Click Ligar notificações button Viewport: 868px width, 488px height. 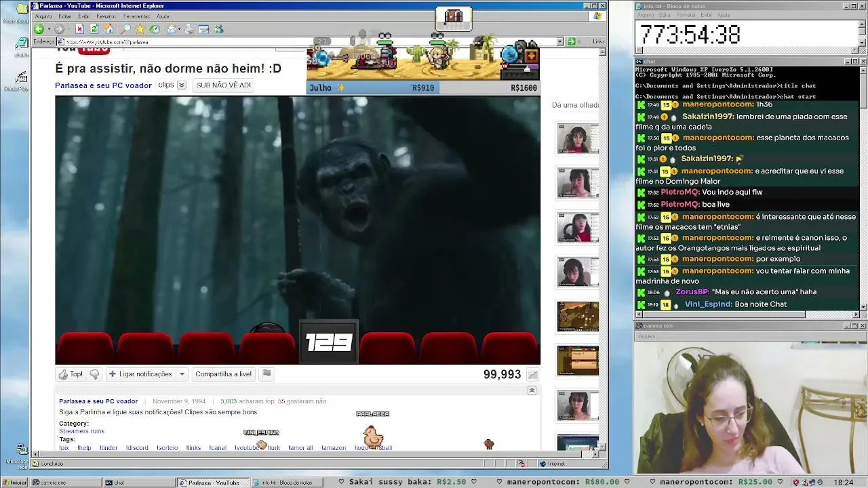tap(140, 374)
